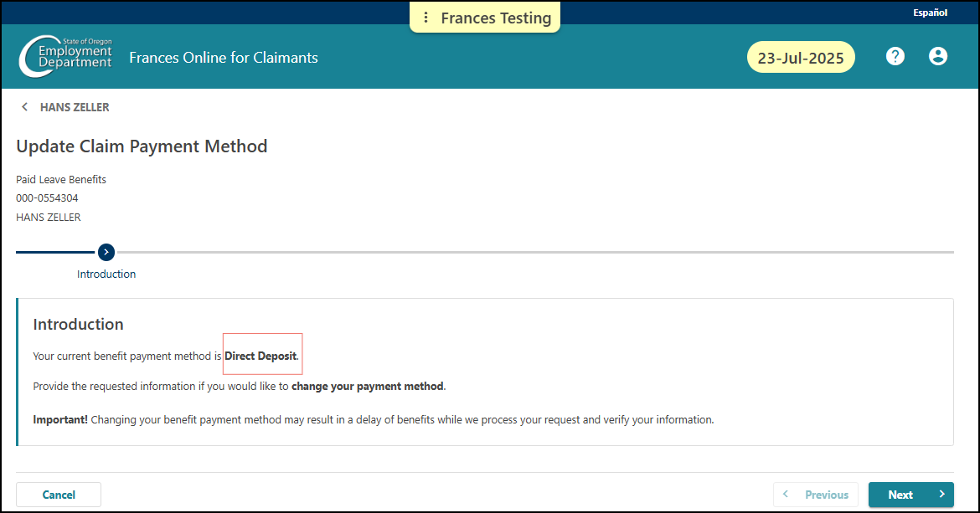This screenshot has height=513, width=980.
Task: Click the Cancel button
Action: tap(59, 495)
